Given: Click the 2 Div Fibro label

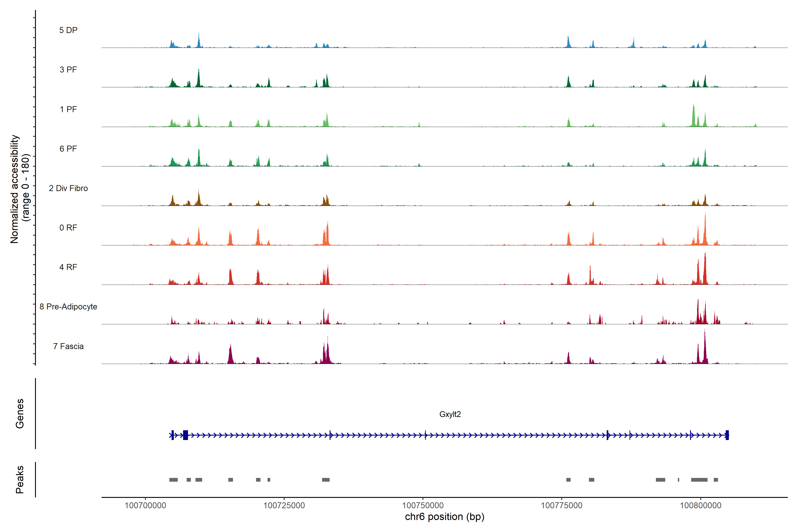Looking at the screenshot, I should (x=68, y=188).
